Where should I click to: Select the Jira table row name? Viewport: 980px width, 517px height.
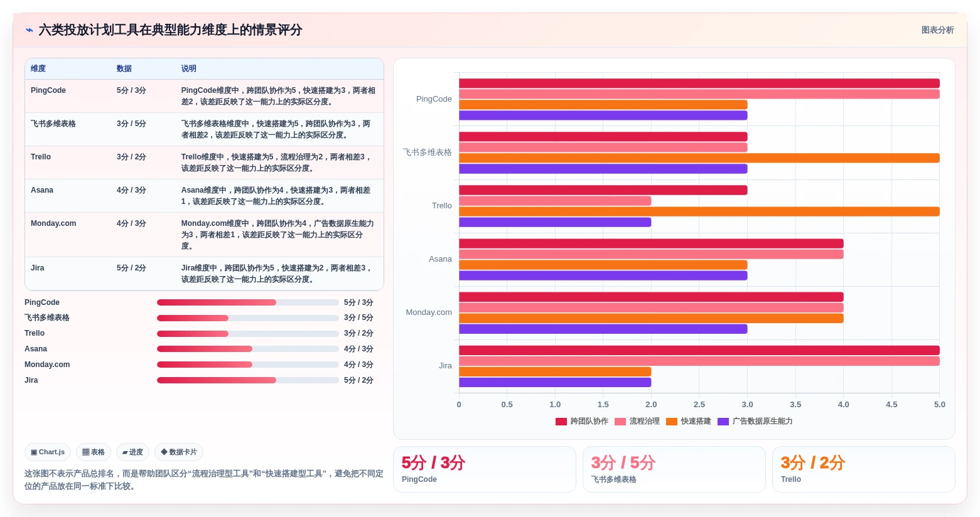[x=38, y=268]
